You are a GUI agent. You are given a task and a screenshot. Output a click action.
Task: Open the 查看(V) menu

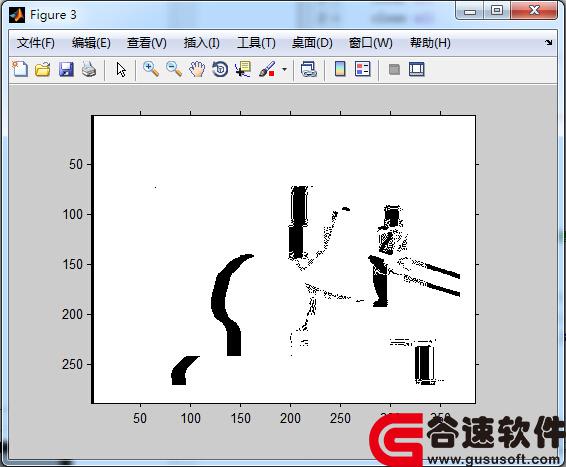point(147,43)
